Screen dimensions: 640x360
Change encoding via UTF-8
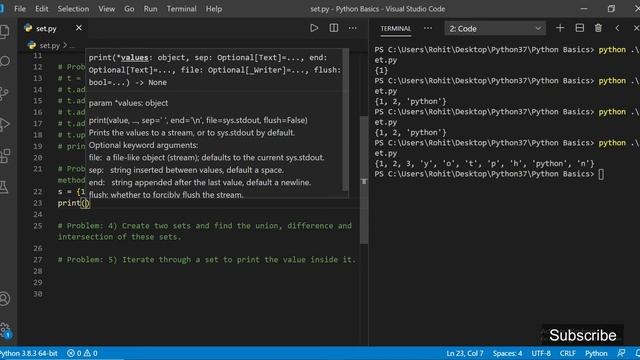pos(541,353)
